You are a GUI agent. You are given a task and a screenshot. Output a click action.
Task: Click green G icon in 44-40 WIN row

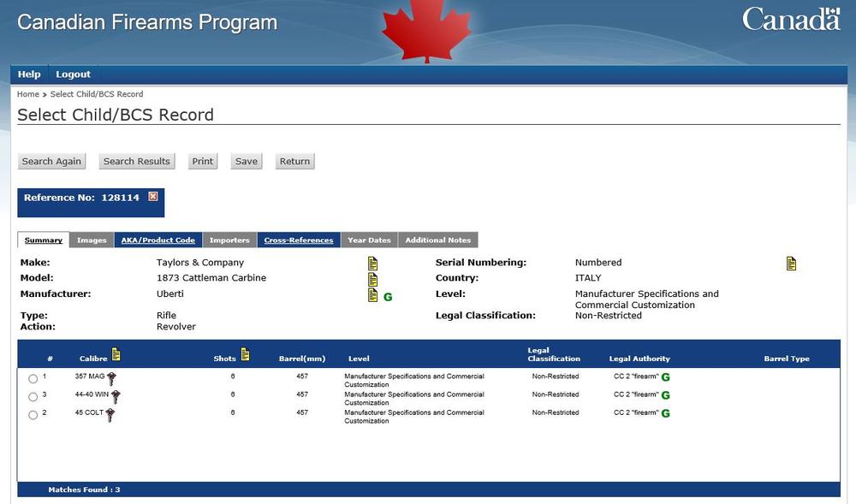pos(665,395)
